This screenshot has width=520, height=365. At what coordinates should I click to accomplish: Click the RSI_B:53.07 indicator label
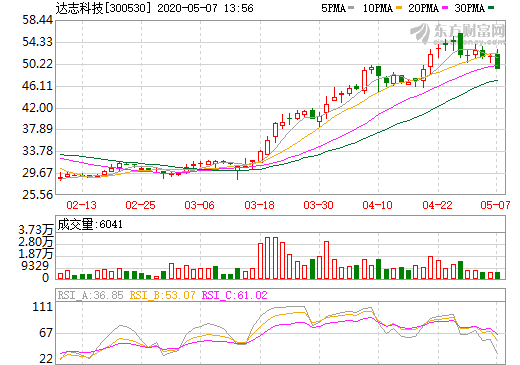point(162,295)
